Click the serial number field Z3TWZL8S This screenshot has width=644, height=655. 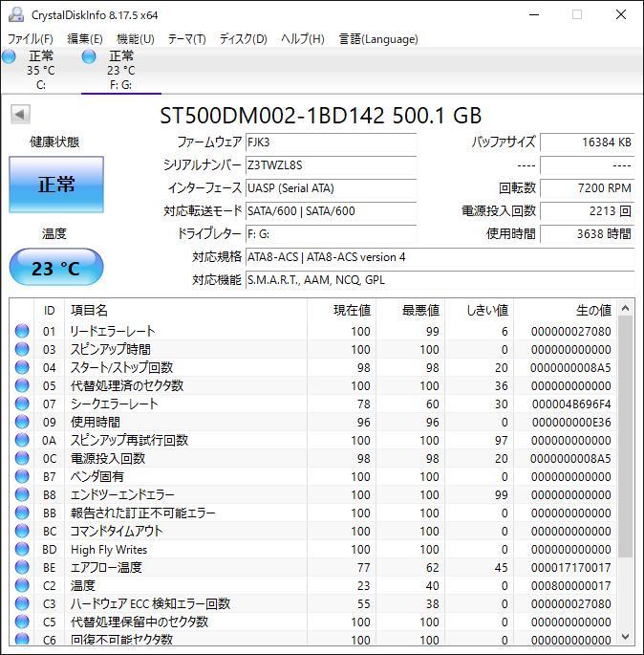click(331, 165)
